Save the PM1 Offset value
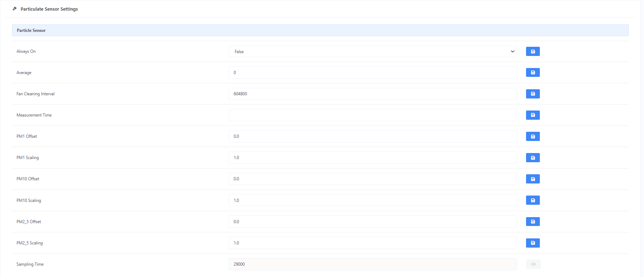 click(533, 136)
